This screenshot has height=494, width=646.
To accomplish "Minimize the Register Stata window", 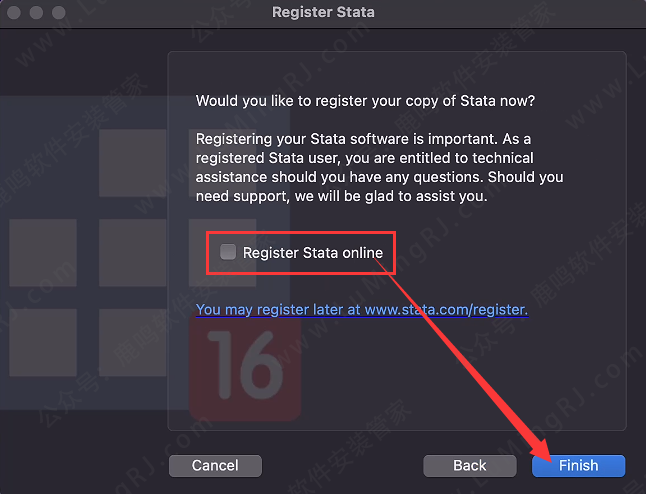I will (x=36, y=13).
